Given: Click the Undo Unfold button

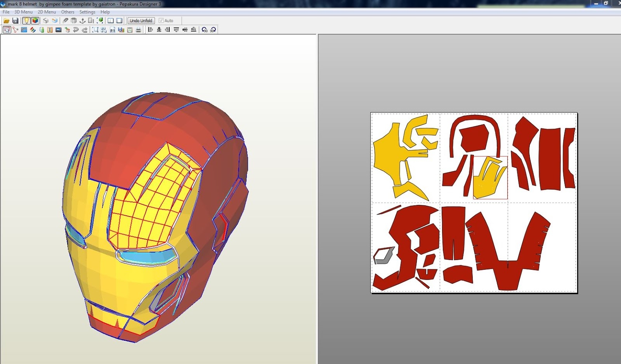Looking at the screenshot, I should 141,21.
